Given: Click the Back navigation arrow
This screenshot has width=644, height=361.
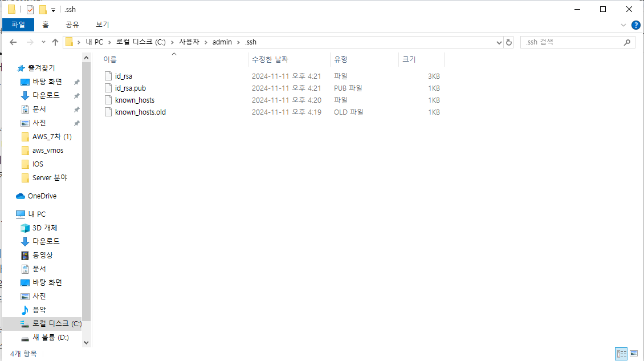Looking at the screenshot, I should click(13, 42).
